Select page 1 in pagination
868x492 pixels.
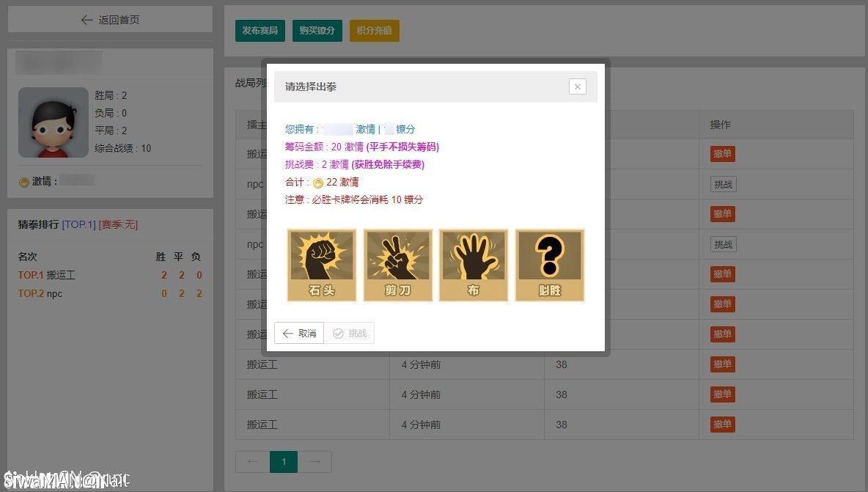(x=284, y=462)
